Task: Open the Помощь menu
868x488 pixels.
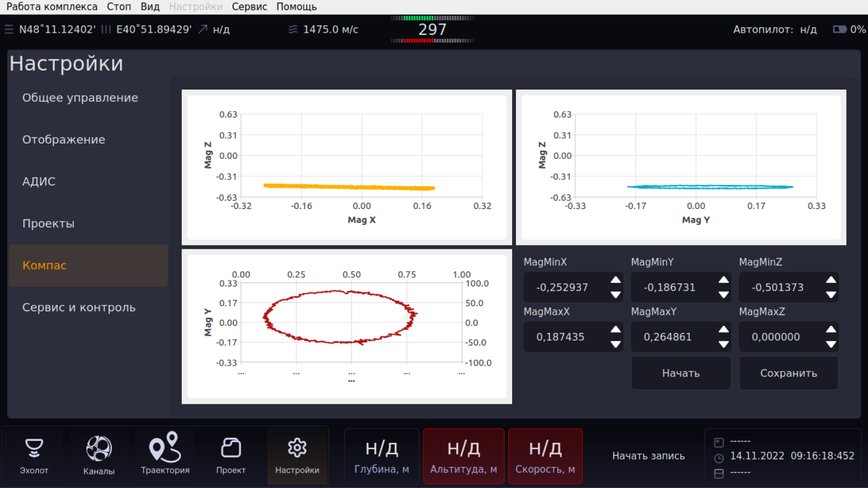Action: pyautogui.click(x=296, y=7)
